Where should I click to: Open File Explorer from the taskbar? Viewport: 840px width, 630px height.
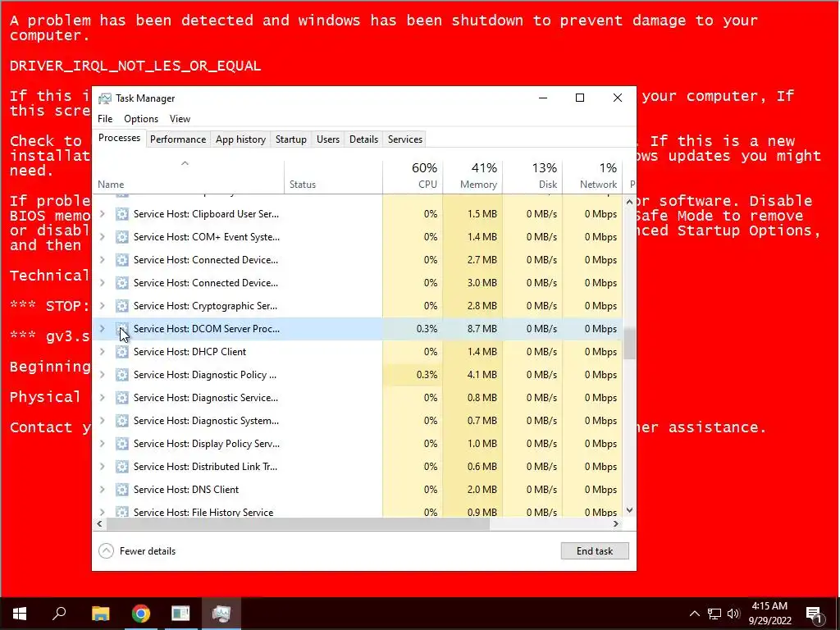[101, 614]
